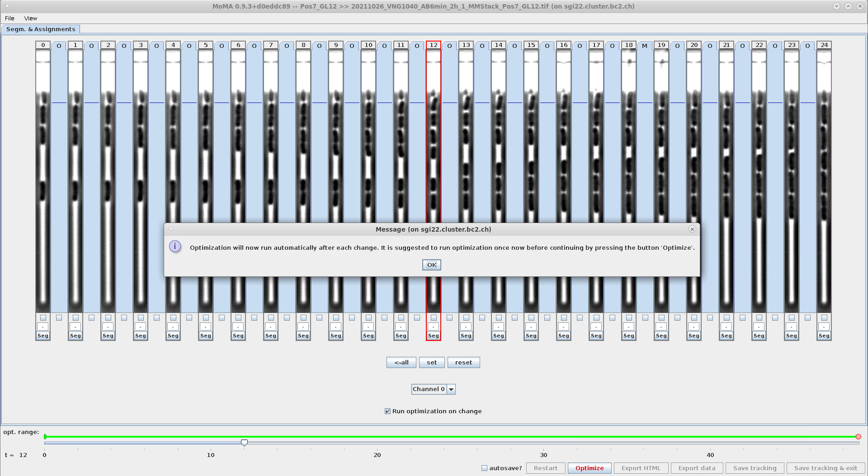Click growth lane image of frame 16
868x476 pixels.
[x=564, y=181]
